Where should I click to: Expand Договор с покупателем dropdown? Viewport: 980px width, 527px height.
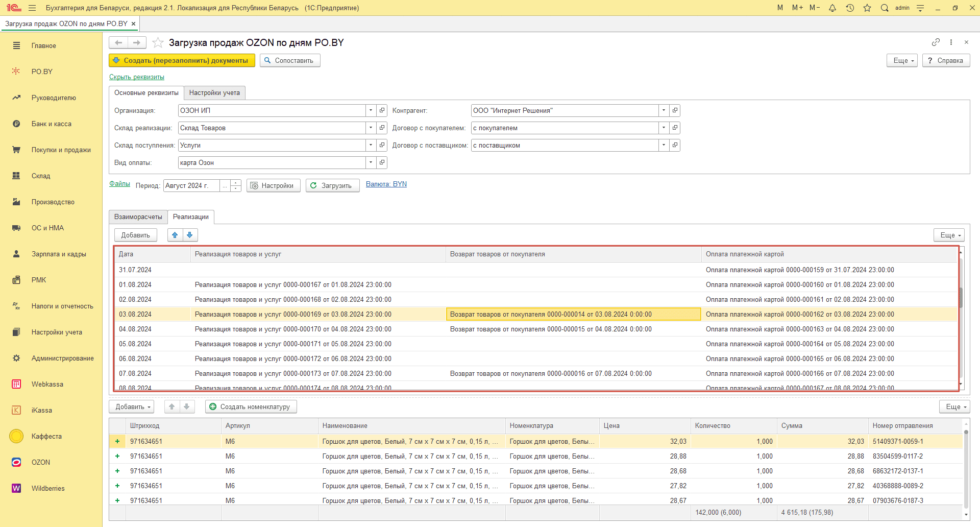pos(664,128)
